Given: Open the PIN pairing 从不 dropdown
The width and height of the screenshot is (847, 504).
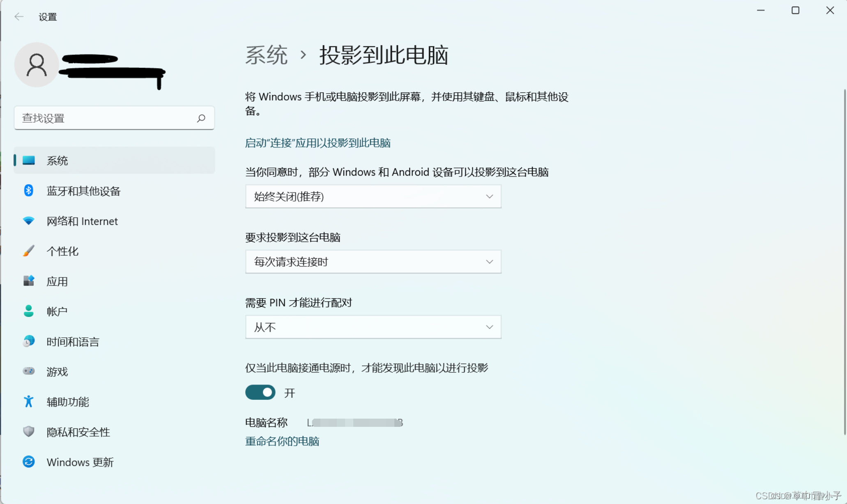Looking at the screenshot, I should click(373, 327).
